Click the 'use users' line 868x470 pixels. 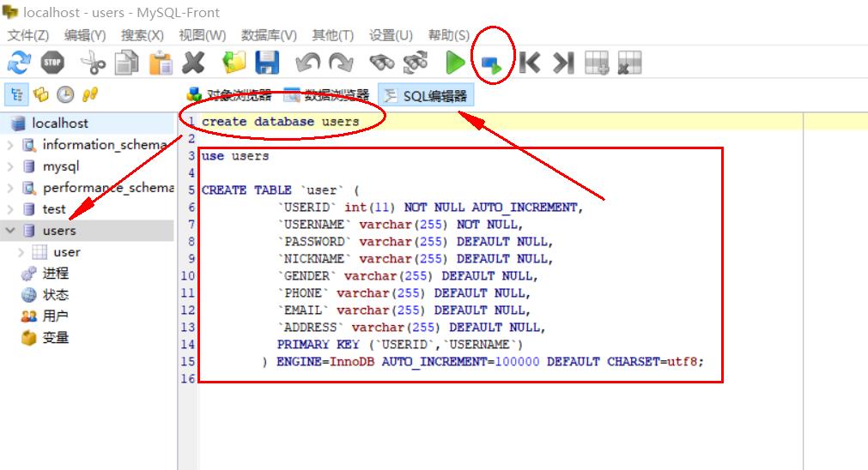(x=235, y=156)
